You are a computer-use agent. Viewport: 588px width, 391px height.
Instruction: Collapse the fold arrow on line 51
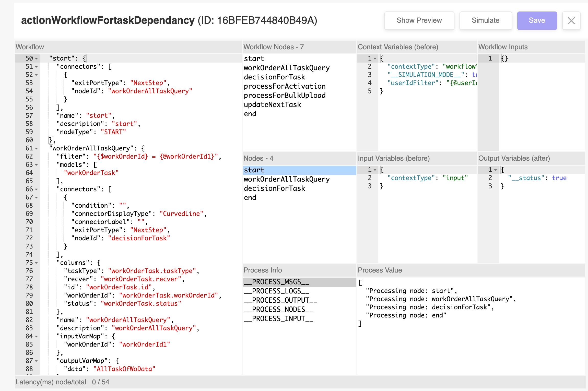[36, 67]
